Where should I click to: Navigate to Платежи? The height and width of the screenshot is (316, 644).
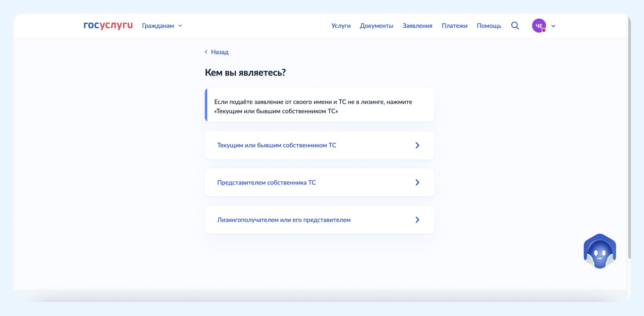(x=454, y=26)
